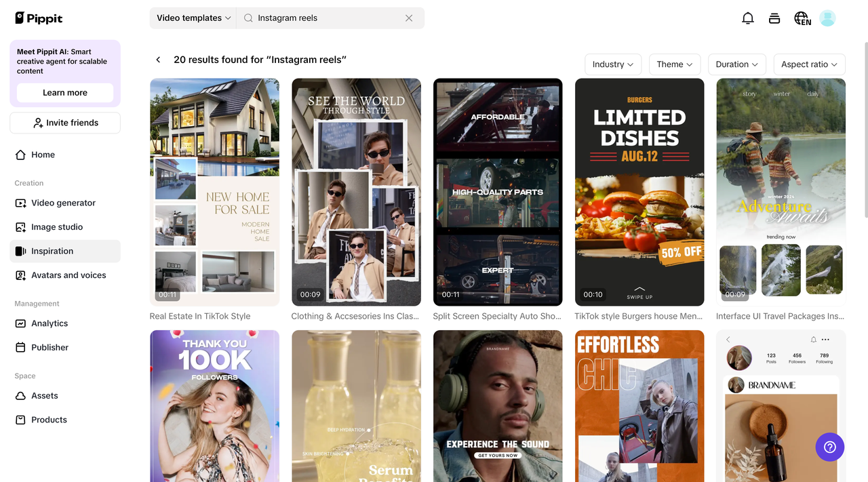Open Effortless Chic orange template
The height and width of the screenshot is (482, 868).
(x=639, y=406)
